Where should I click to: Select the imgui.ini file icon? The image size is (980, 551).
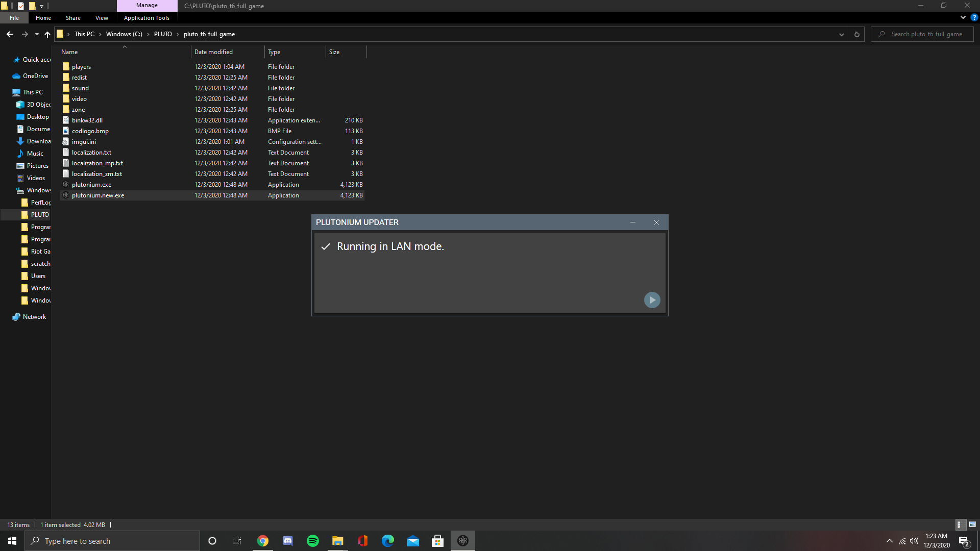(x=66, y=142)
